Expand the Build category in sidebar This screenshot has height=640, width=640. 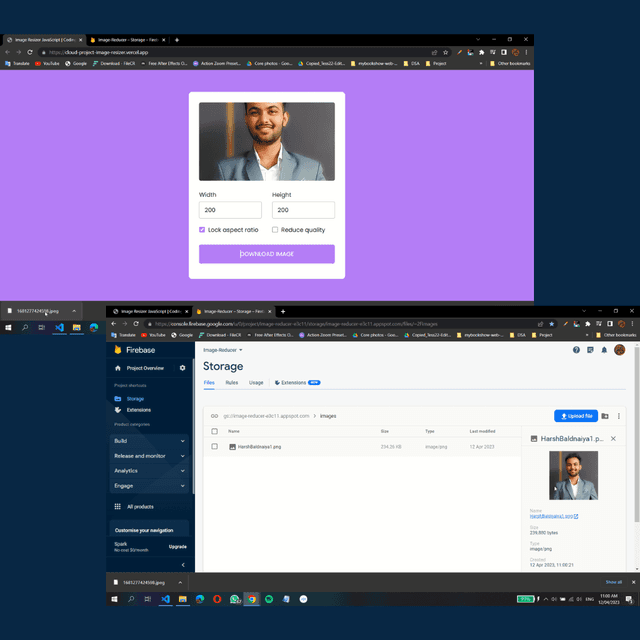point(148,441)
